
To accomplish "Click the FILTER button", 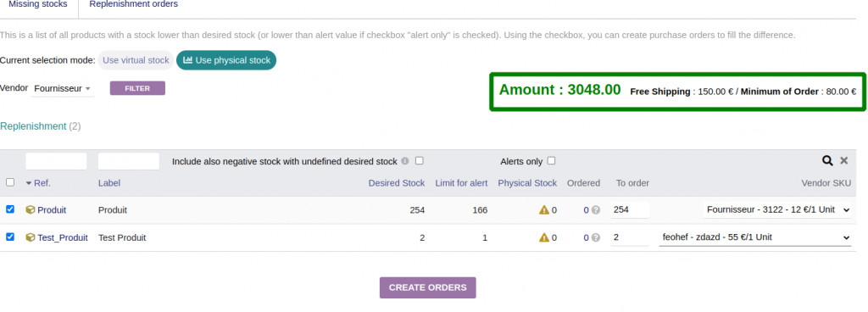I will [x=137, y=88].
